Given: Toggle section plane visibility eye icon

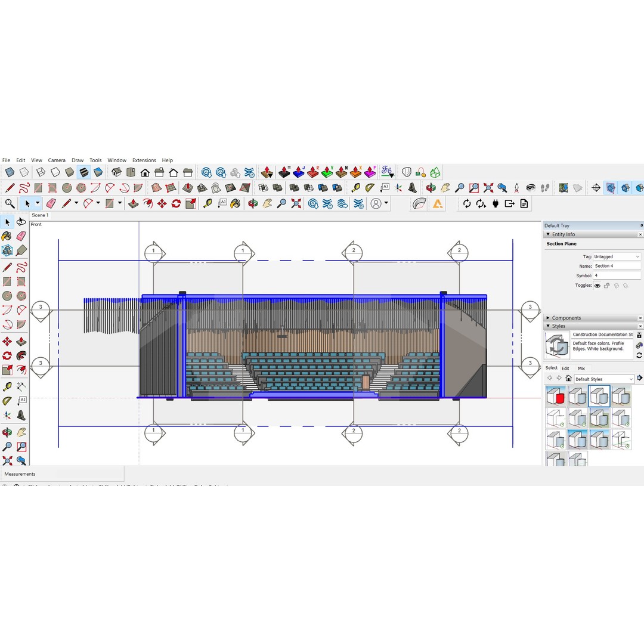Looking at the screenshot, I should [597, 286].
